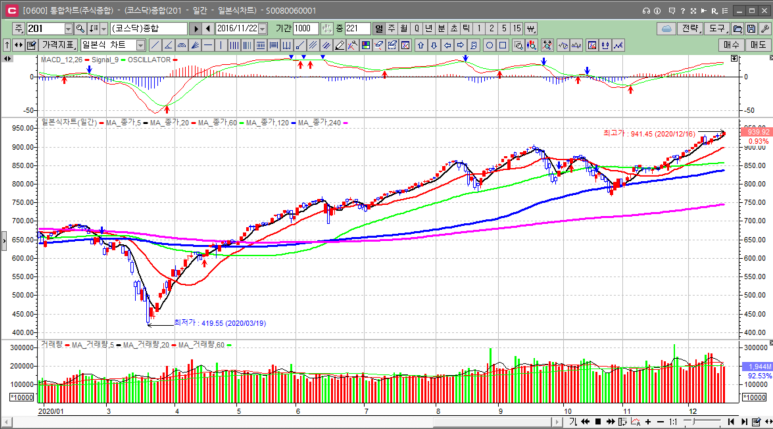
Task: Click the candlestick analysis magnifier icon
Action: click(x=531, y=45)
